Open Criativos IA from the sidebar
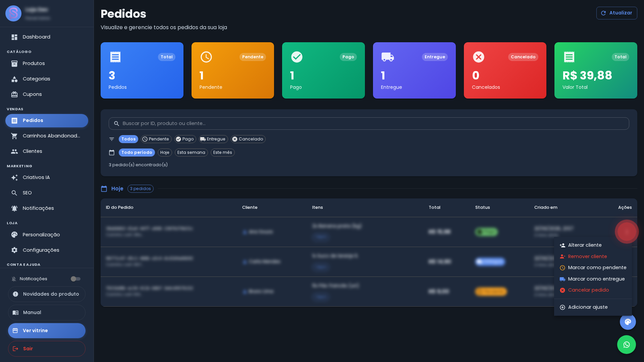This screenshot has width=644, height=362. 47,178
